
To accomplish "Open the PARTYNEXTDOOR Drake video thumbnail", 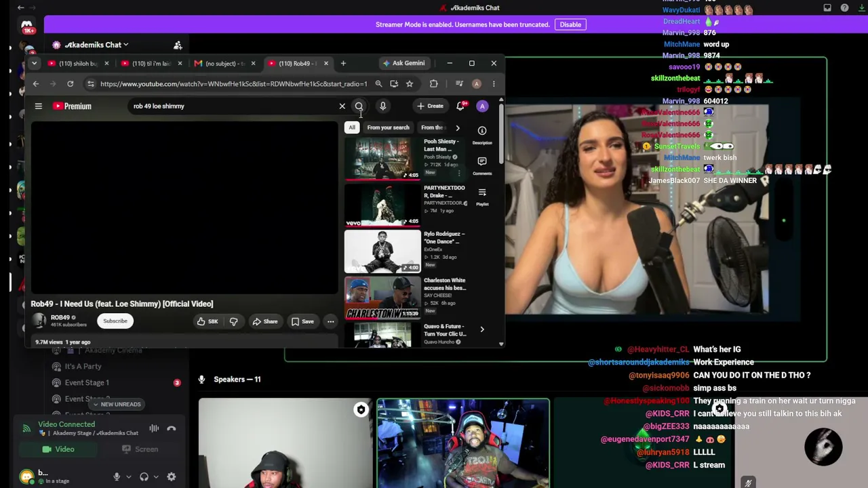I will tap(382, 205).
